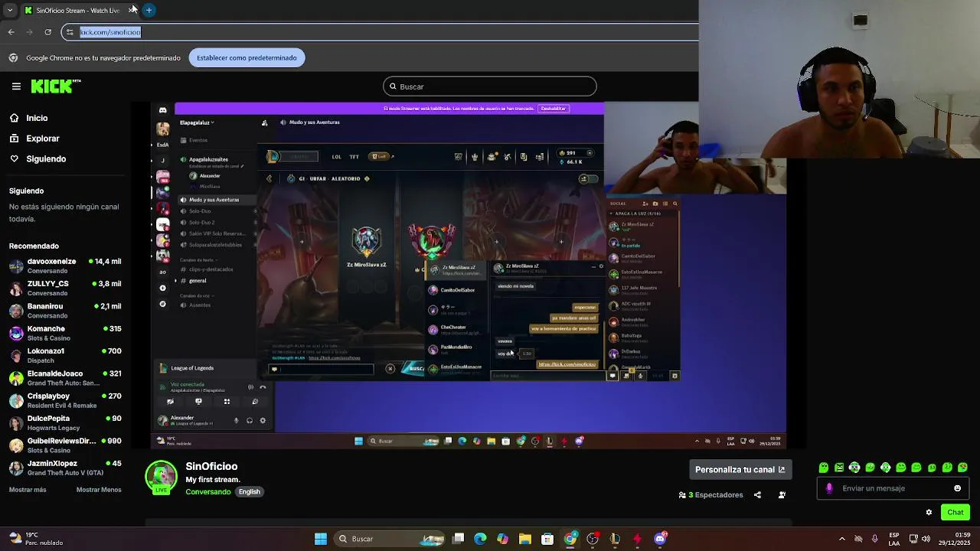
Task: Open recommended channel Komanche
Action: click(x=65, y=333)
